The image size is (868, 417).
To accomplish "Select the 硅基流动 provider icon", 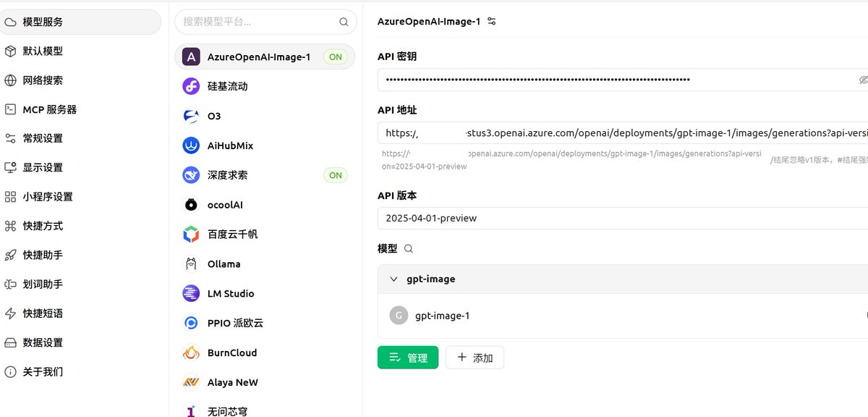I will click(191, 86).
